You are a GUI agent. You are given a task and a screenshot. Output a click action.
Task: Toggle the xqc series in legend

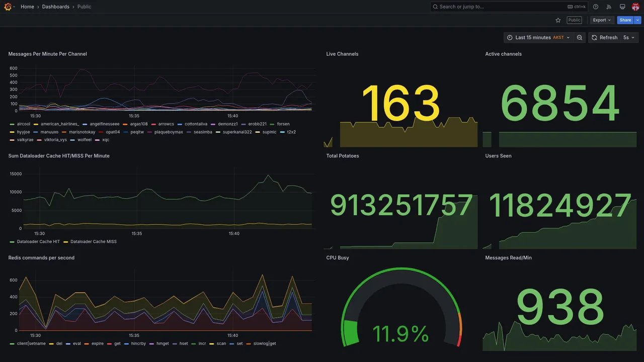click(x=106, y=140)
